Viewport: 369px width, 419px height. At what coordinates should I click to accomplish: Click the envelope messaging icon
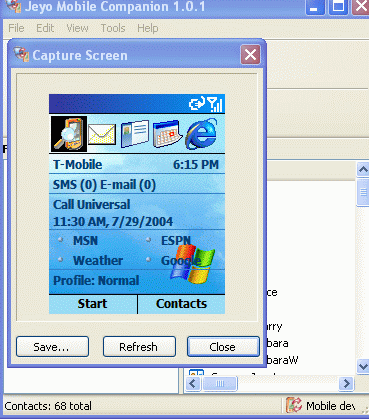(102, 134)
